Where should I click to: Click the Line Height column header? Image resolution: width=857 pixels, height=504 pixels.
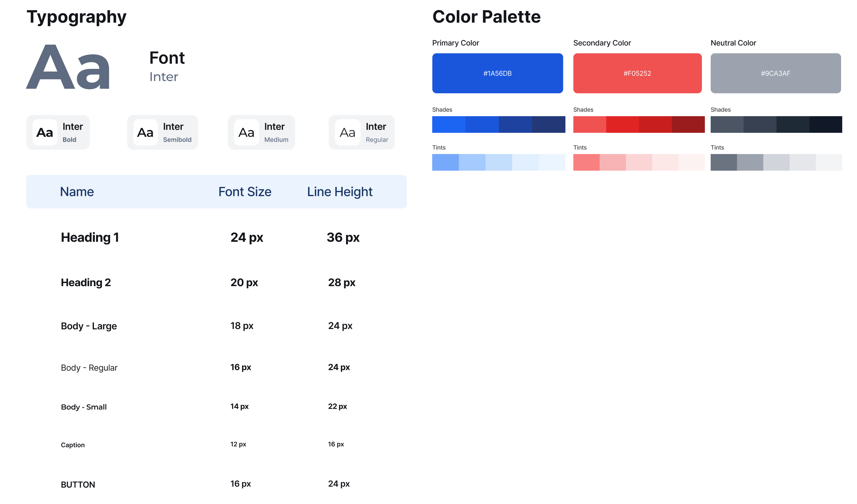(339, 192)
